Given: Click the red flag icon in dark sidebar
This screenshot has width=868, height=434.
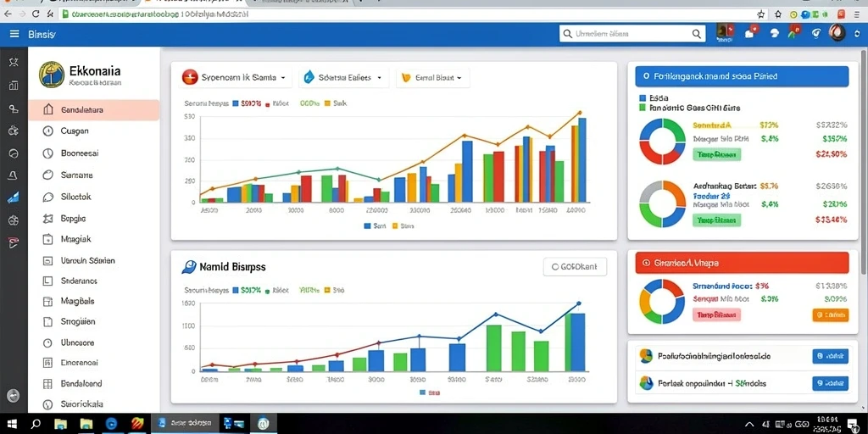Looking at the screenshot, I should click(14, 242).
